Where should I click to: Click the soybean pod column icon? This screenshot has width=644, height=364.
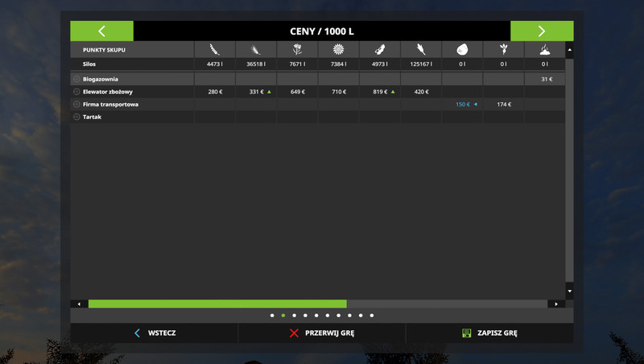(x=380, y=50)
